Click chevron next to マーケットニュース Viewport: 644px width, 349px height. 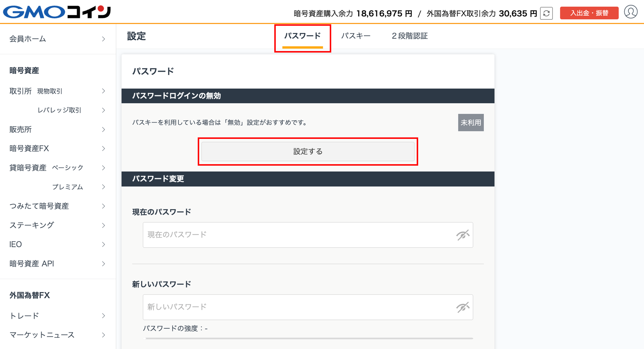(x=103, y=335)
